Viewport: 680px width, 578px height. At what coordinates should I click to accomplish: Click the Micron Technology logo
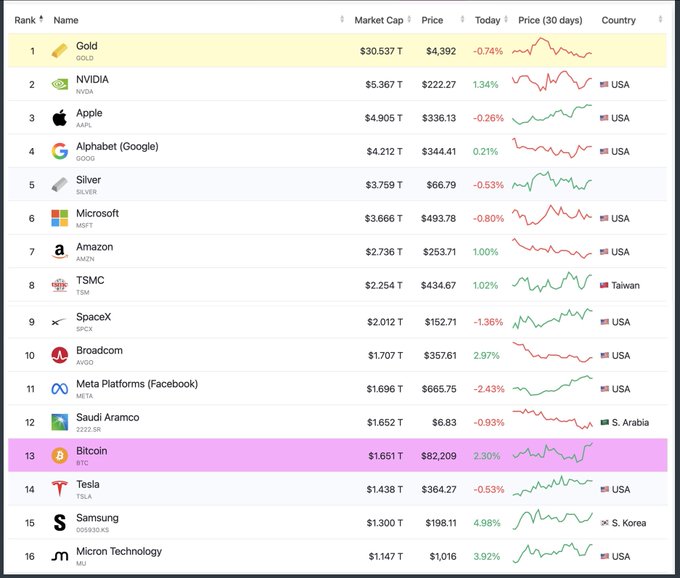59,556
